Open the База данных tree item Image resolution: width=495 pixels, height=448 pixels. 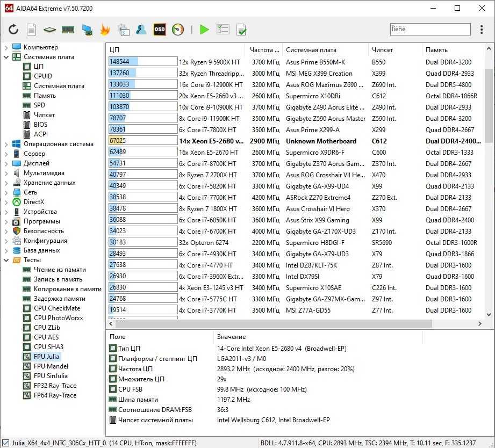point(42,250)
